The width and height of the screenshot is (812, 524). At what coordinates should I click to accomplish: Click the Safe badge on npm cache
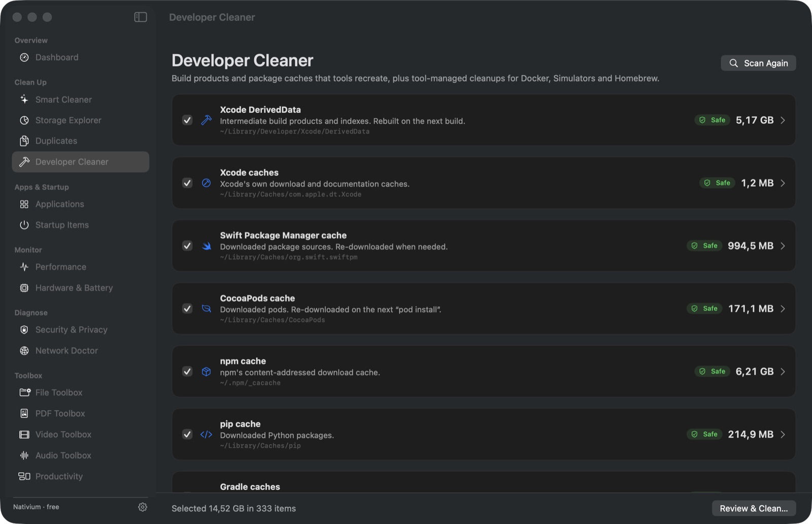[x=712, y=372]
